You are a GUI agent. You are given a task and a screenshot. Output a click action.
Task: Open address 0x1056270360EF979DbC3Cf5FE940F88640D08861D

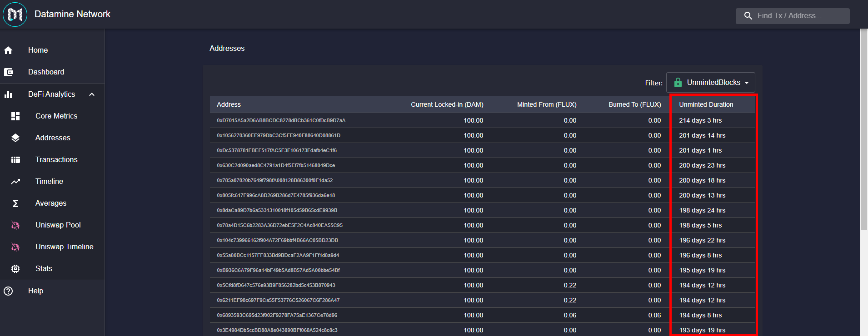point(279,135)
